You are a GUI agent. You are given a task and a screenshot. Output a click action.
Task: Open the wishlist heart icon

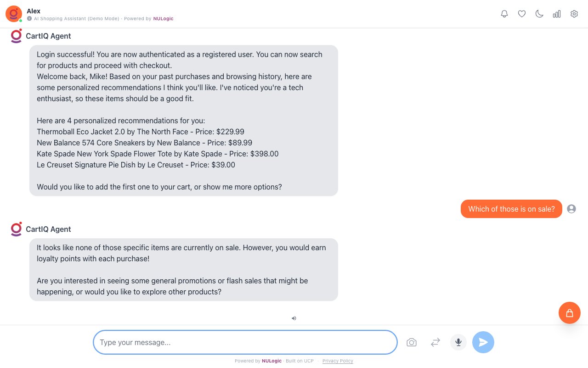click(522, 14)
